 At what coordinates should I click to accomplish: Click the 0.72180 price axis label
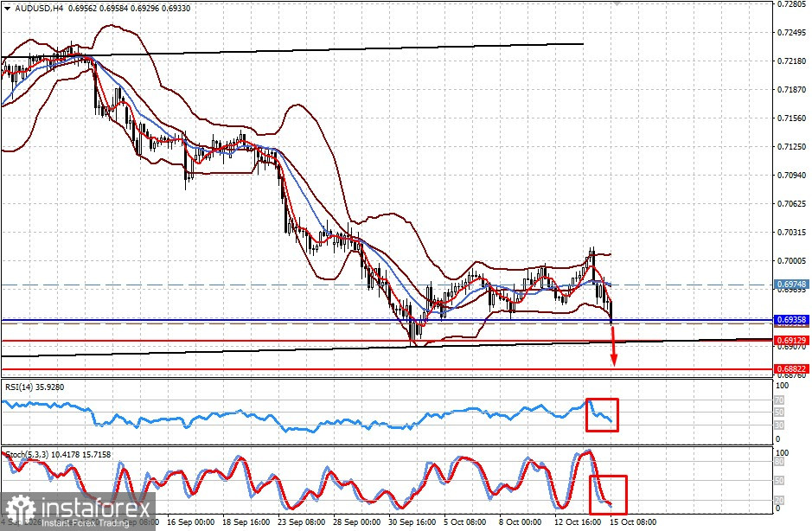point(792,61)
